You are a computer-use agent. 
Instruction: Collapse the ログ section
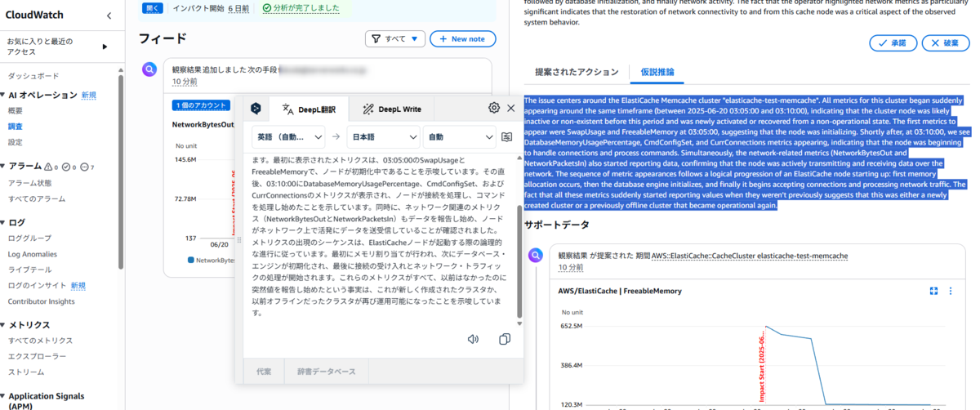2,222
